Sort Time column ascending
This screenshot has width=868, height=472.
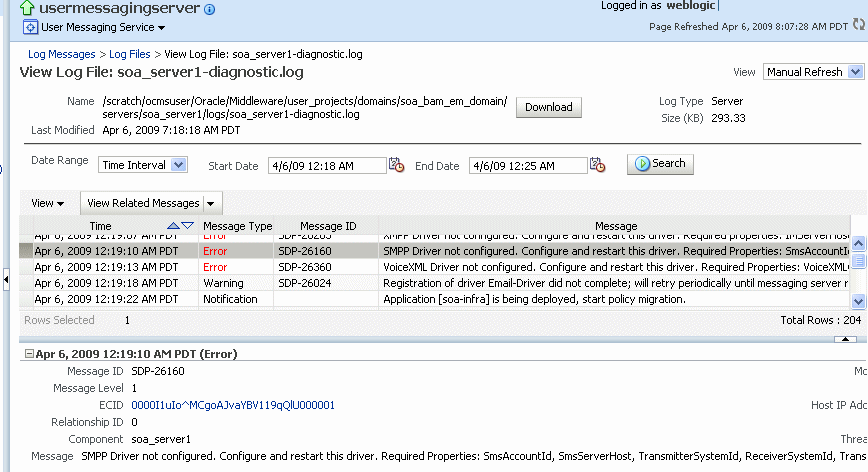click(x=173, y=226)
